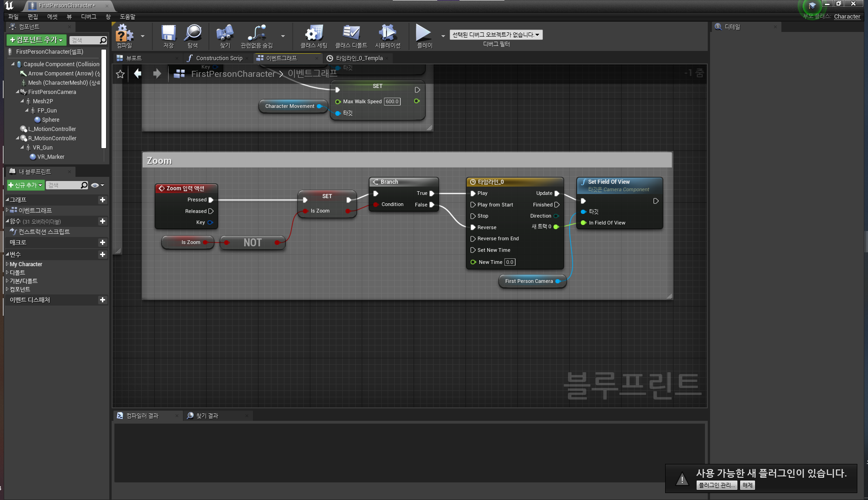Go forward with graph right arrow
Screen dimensions: 868x500
click(157, 74)
